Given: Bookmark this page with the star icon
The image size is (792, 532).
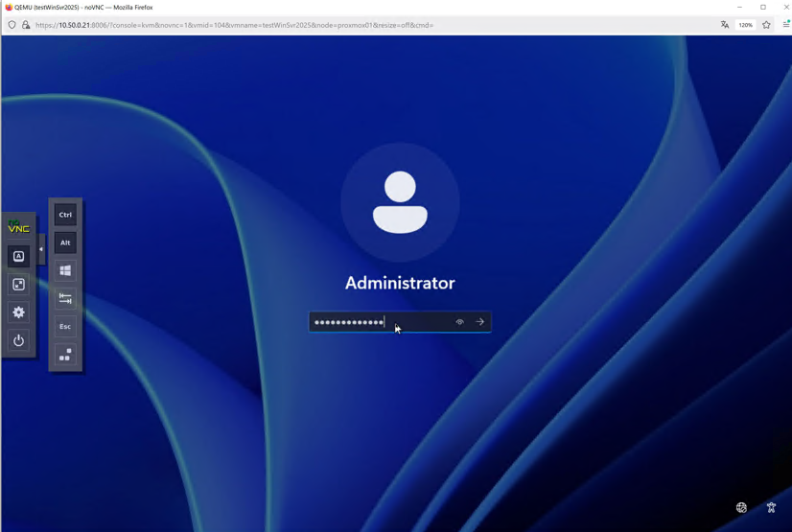Looking at the screenshot, I should tap(766, 25).
